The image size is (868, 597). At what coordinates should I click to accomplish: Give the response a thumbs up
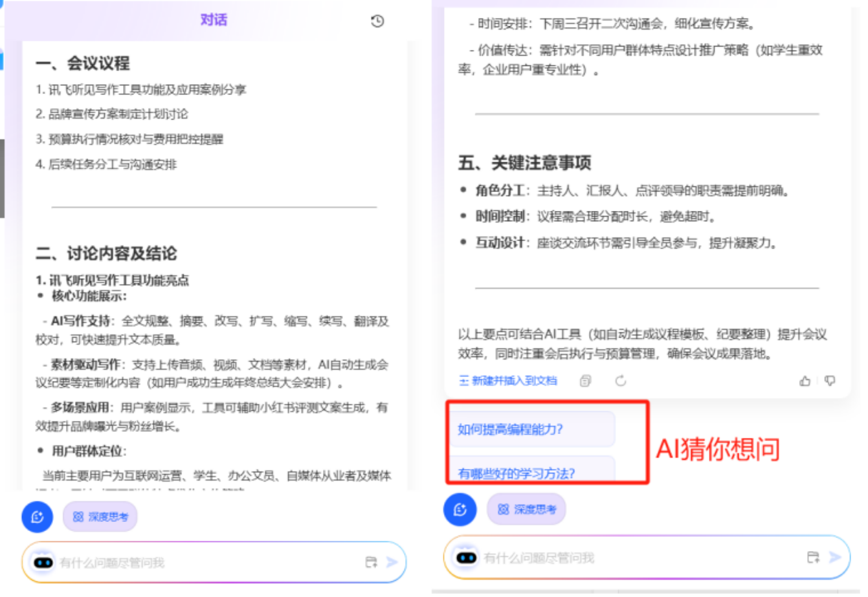805,381
